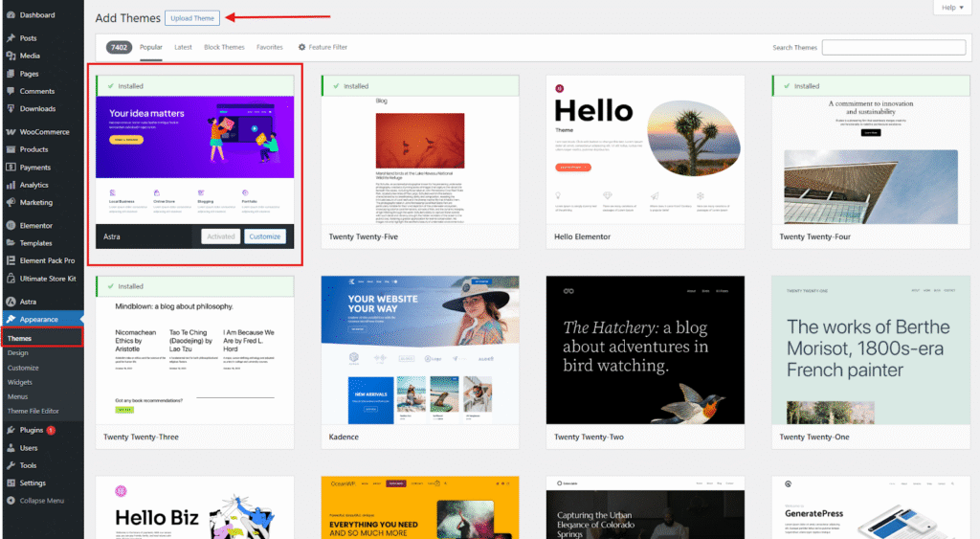The image size is (980, 539).
Task: Click the Tools wrench icon
Action: (11, 466)
